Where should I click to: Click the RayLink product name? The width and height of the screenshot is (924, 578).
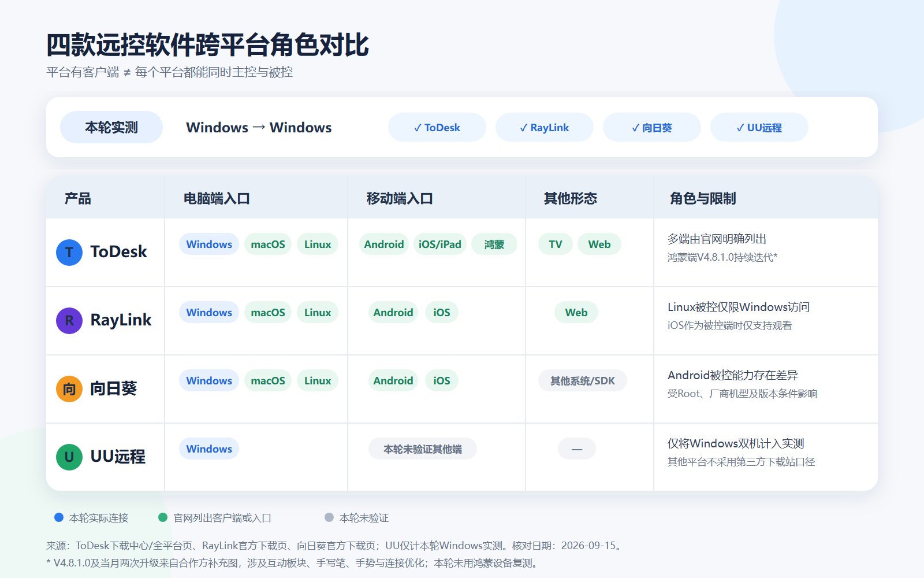[x=121, y=320]
